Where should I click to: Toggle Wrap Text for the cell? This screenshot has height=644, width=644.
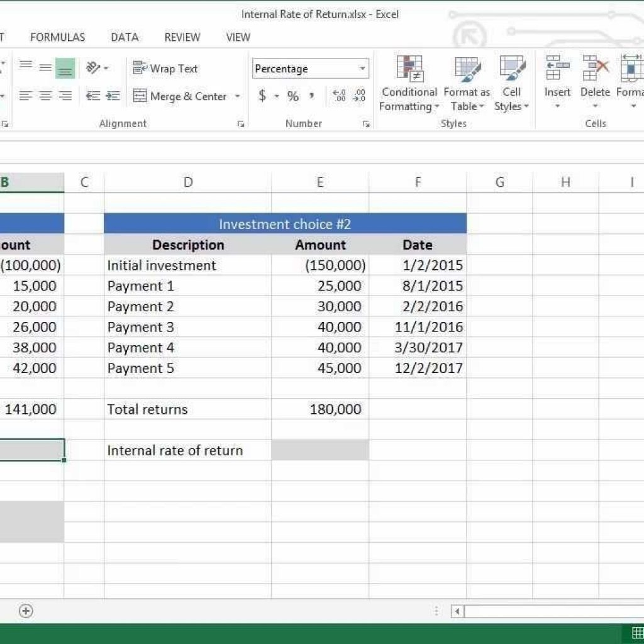[166, 69]
